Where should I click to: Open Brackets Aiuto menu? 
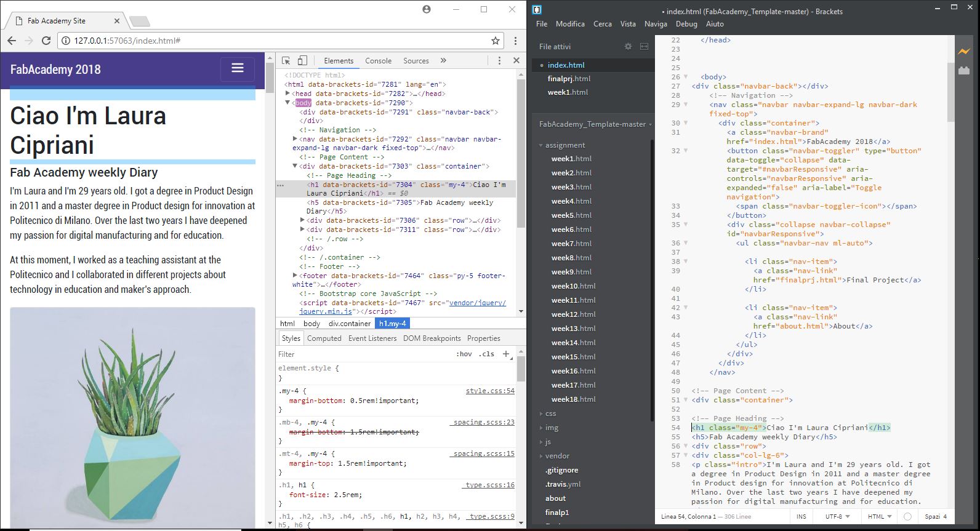pyautogui.click(x=715, y=24)
